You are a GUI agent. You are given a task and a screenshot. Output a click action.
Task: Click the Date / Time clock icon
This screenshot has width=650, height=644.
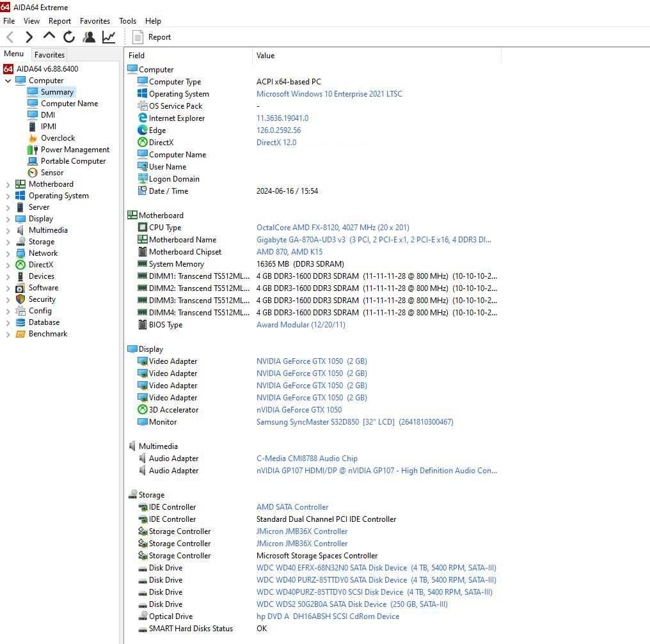[143, 191]
